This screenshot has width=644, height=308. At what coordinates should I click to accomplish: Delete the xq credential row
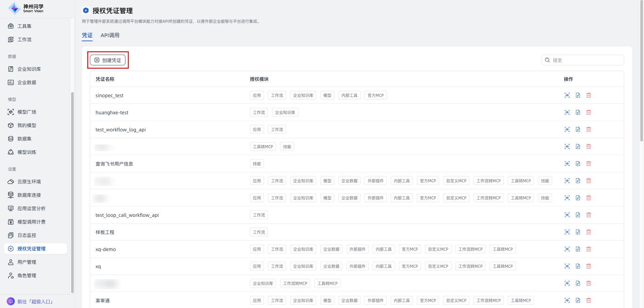coord(589,266)
